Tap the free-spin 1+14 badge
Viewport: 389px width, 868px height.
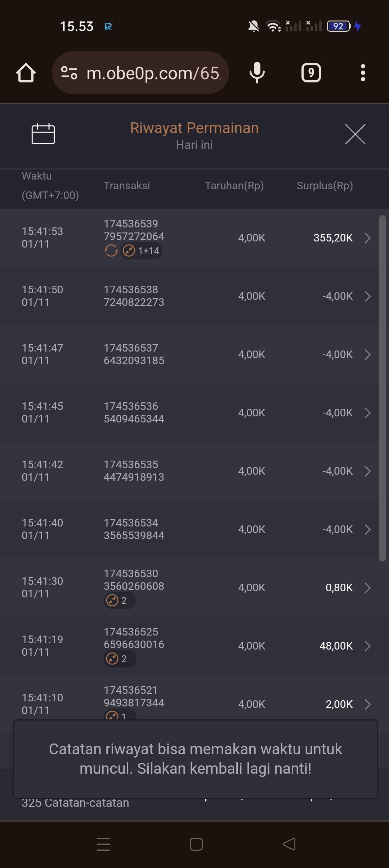[x=142, y=250]
